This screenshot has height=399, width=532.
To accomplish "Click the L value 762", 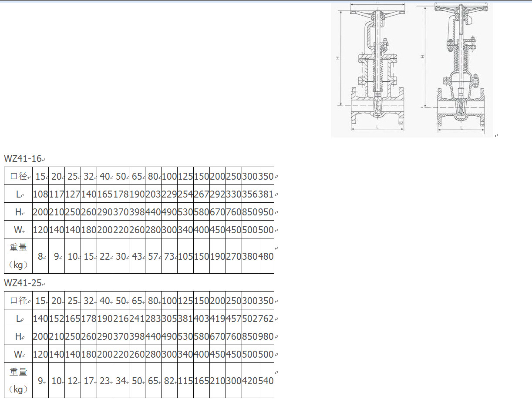I will 266,319.
